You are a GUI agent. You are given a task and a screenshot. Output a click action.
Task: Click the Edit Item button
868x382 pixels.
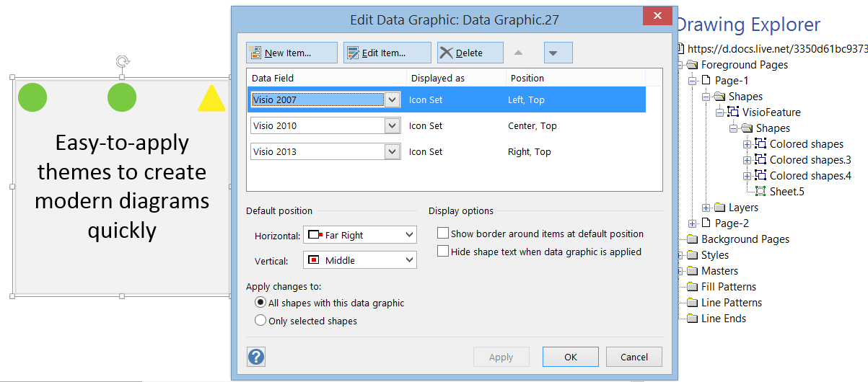pyautogui.click(x=387, y=53)
